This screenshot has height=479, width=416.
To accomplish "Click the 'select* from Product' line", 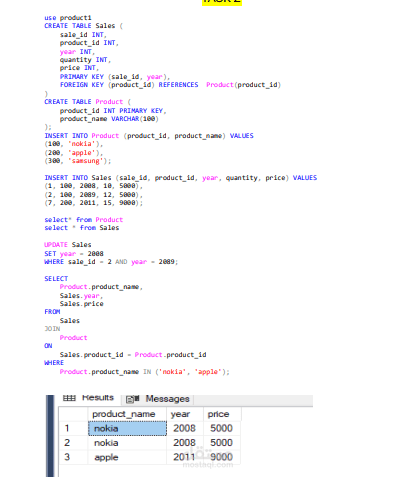I will pyautogui.click(x=84, y=220).
